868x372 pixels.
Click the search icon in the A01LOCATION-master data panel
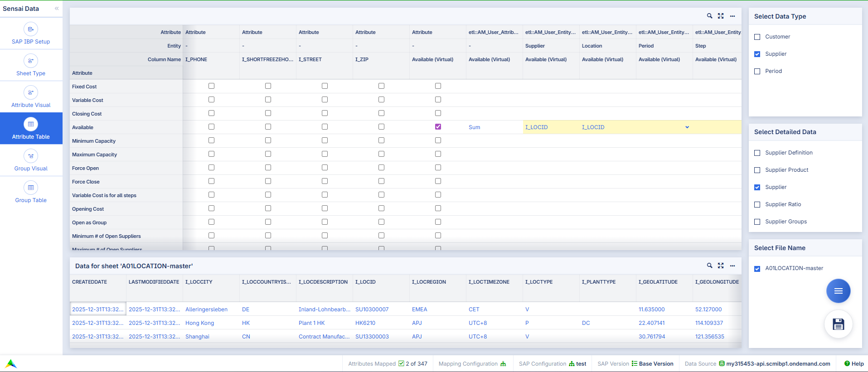pyautogui.click(x=709, y=266)
